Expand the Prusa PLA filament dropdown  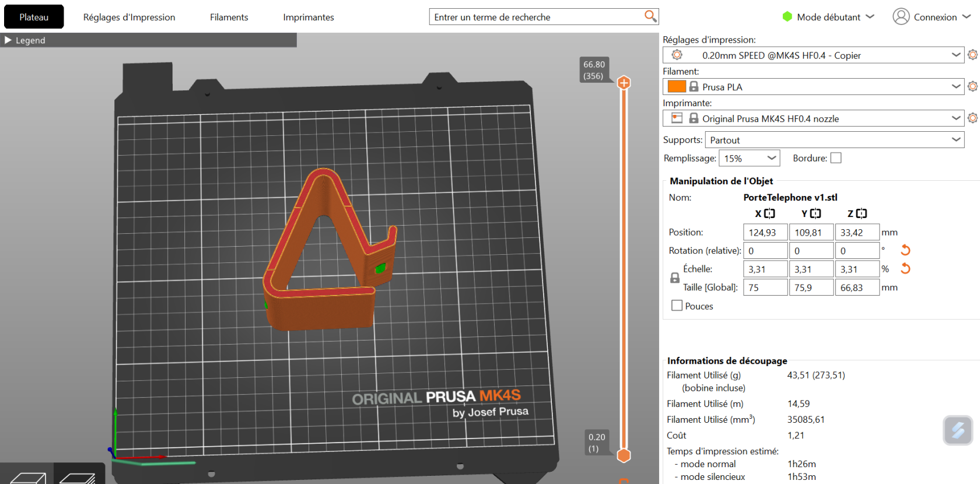coord(956,86)
